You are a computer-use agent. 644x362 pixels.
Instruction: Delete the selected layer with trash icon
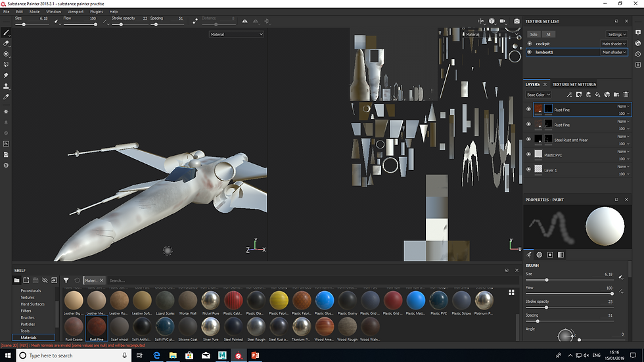point(626,95)
